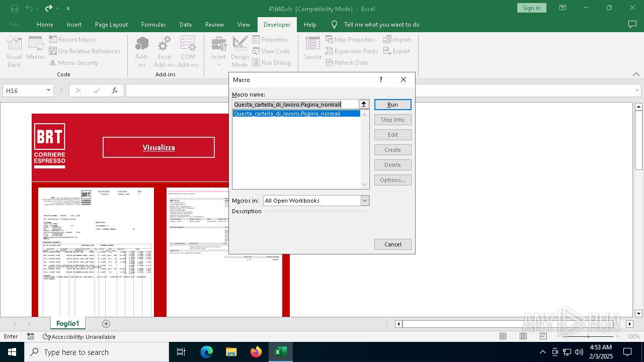Click Refresh Data in XML group
The height and width of the screenshot is (362, 644).
[x=347, y=63]
